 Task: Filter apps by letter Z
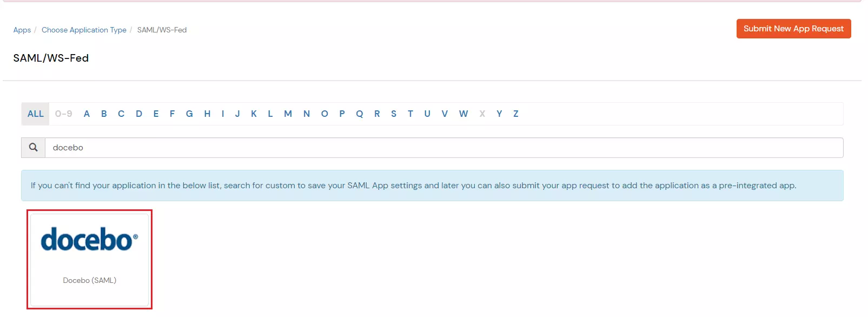[x=516, y=114]
